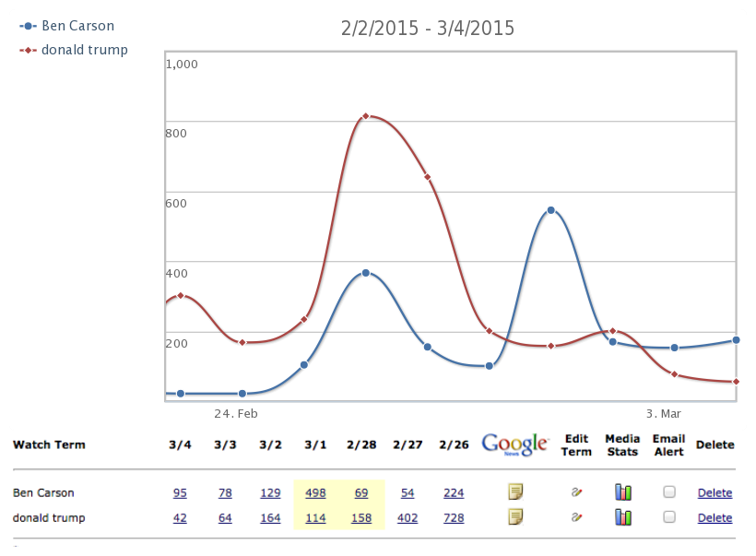Open Ben Carson 3/4 count of 95
Image resolution: width=756 pixels, height=556 pixels.
point(180,493)
